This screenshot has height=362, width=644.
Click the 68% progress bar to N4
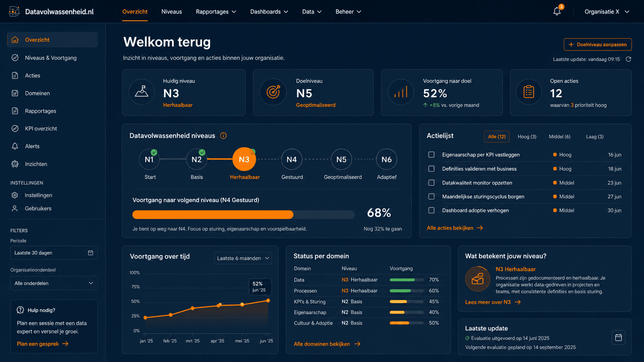tap(243, 214)
